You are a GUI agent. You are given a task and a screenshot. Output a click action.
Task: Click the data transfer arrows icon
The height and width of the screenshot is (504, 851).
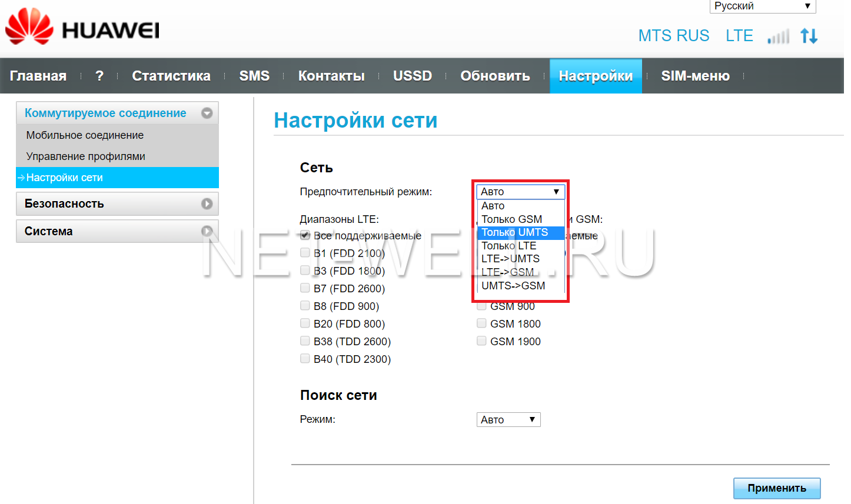click(809, 36)
